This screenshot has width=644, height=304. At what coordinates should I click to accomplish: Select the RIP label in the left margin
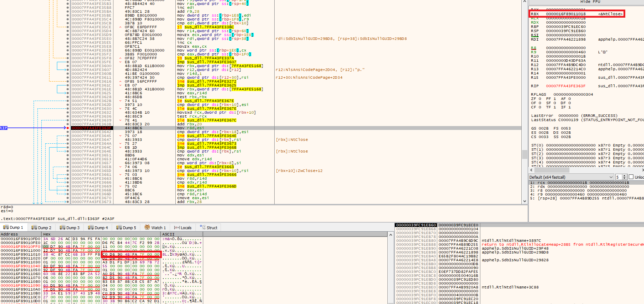click(4, 128)
